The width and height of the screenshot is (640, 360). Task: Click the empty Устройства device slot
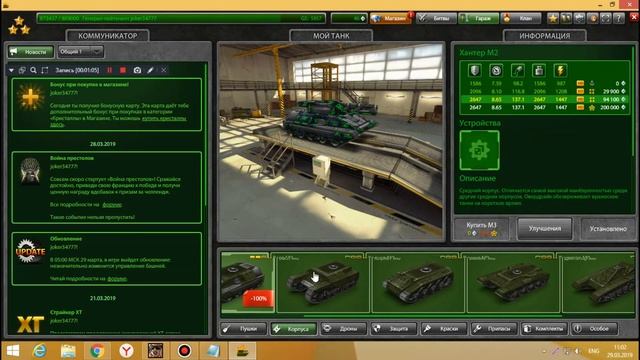[479, 150]
